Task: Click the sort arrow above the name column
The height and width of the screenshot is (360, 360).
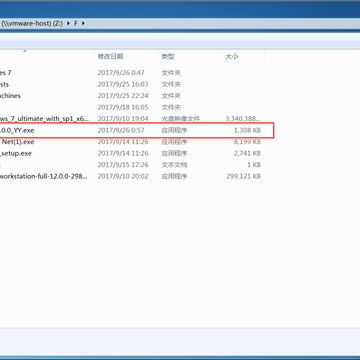Action: pos(24,51)
